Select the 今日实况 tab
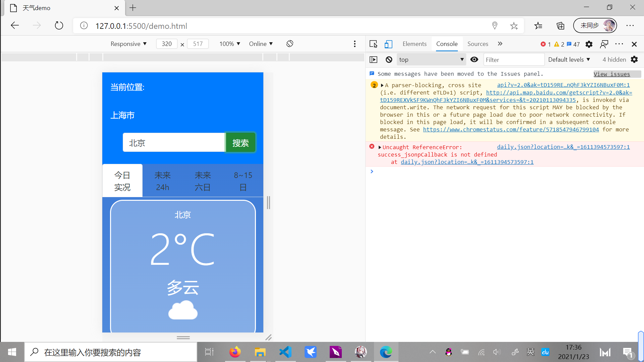This screenshot has height=362, width=644. click(122, 181)
